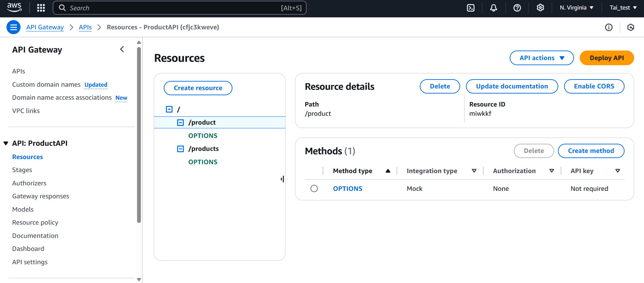Image resolution: width=644 pixels, height=283 pixels.
Task: Select OPTIONS method under /products
Action: (203, 162)
